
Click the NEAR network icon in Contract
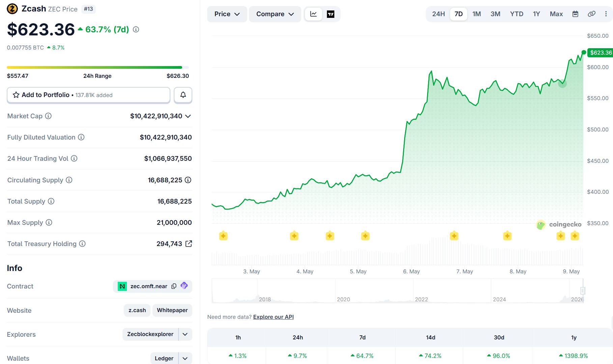pos(122,286)
